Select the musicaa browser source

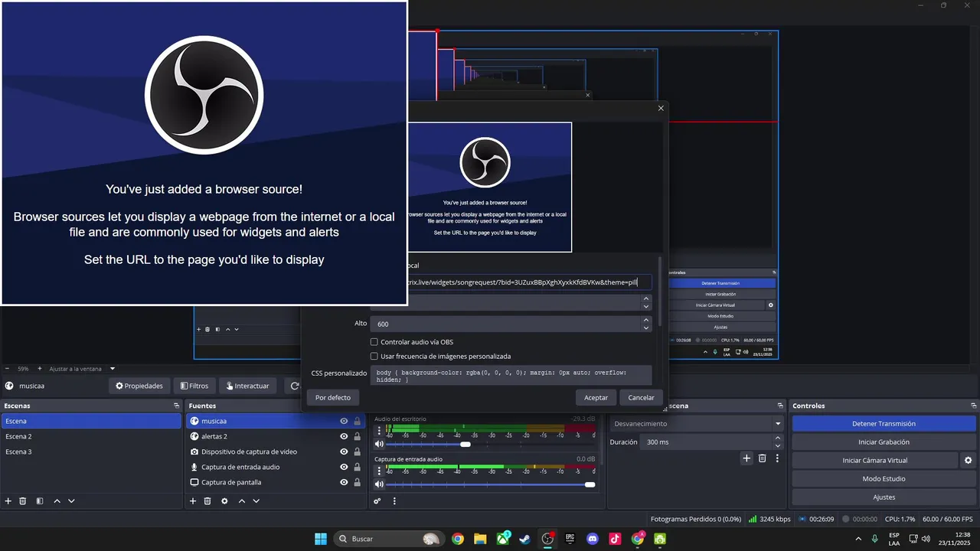click(x=264, y=421)
